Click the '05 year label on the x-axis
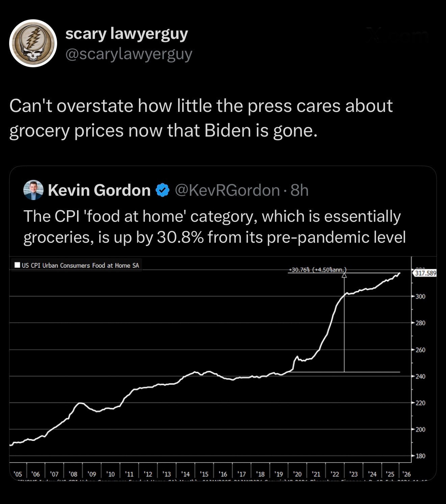Image resolution: width=446 pixels, height=504 pixels. (18, 474)
